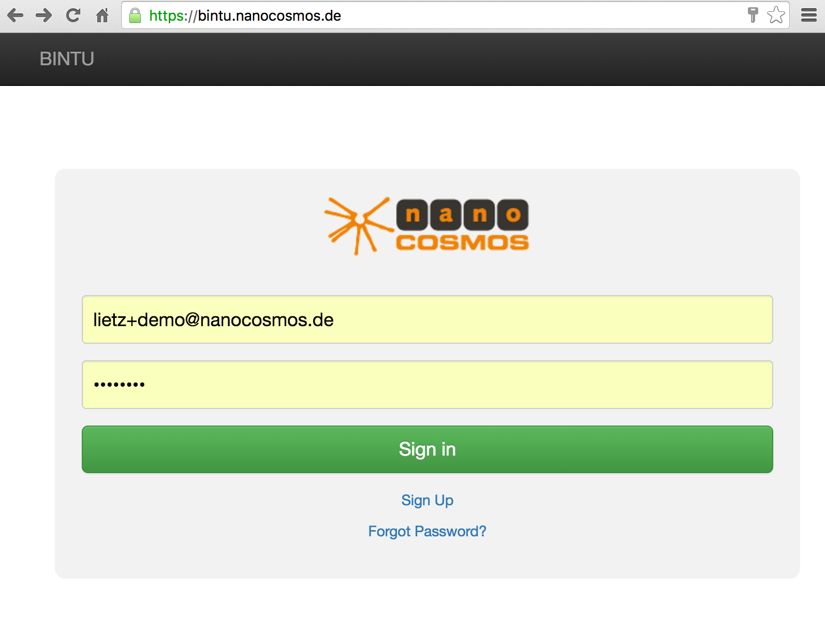
Task: Open saved passwords via key icon
Action: 753,15
